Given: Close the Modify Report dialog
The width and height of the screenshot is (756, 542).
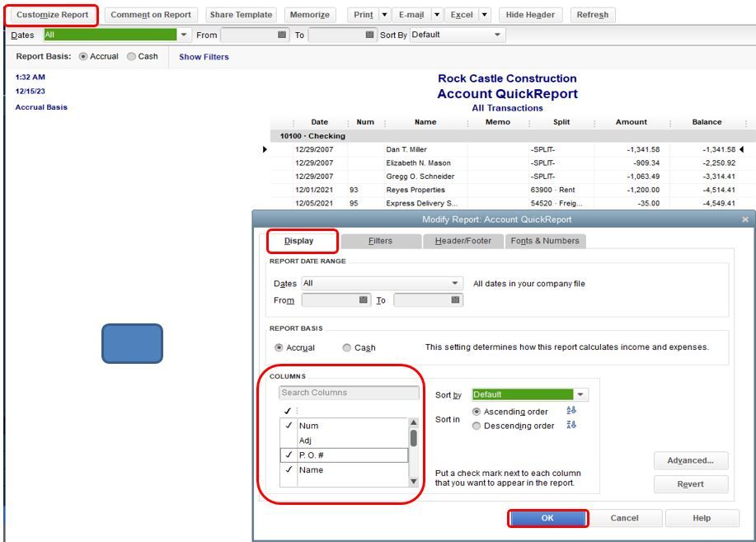Looking at the screenshot, I should click(x=745, y=219).
